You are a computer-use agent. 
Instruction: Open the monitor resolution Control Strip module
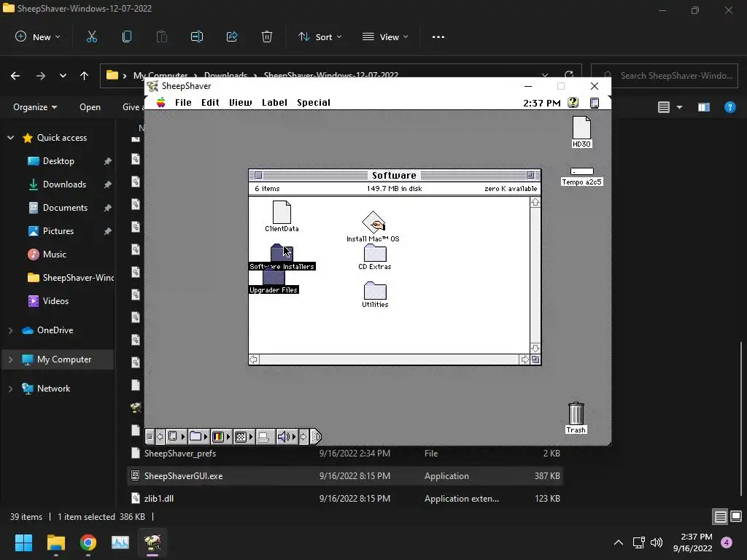tap(244, 436)
